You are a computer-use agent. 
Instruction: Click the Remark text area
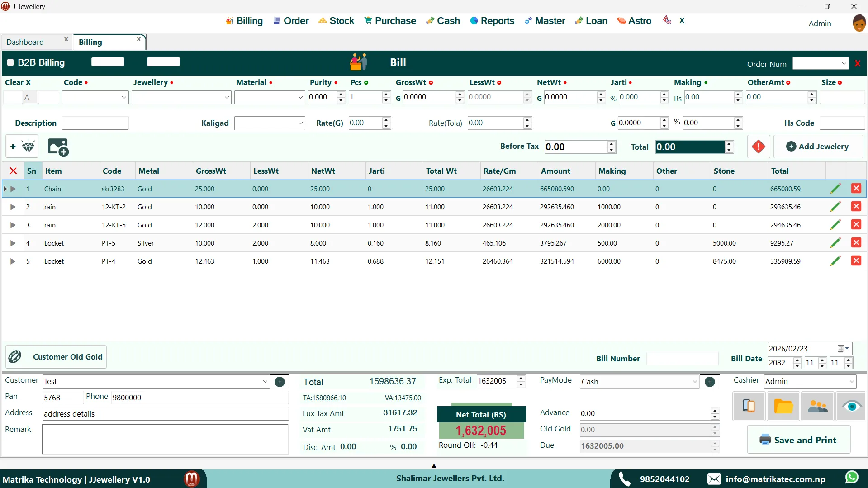[165, 439]
